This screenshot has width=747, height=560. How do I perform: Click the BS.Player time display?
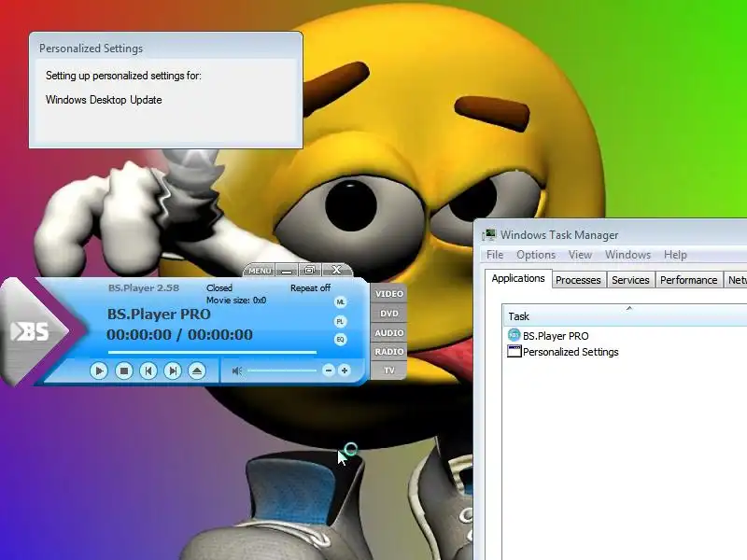tap(179, 335)
